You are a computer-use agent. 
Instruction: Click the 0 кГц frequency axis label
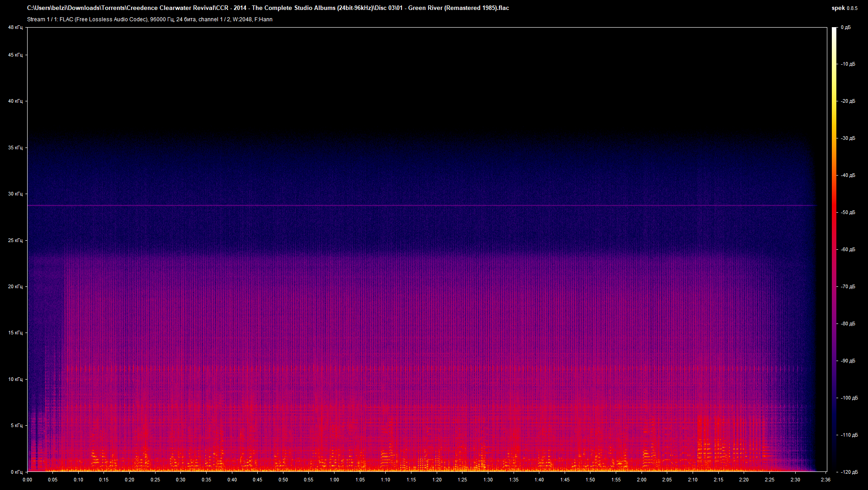(x=16, y=472)
